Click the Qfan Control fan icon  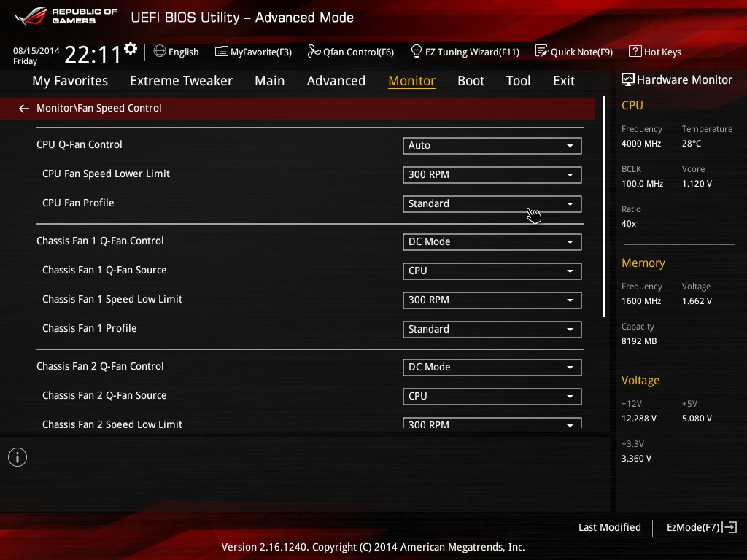pos(314,51)
